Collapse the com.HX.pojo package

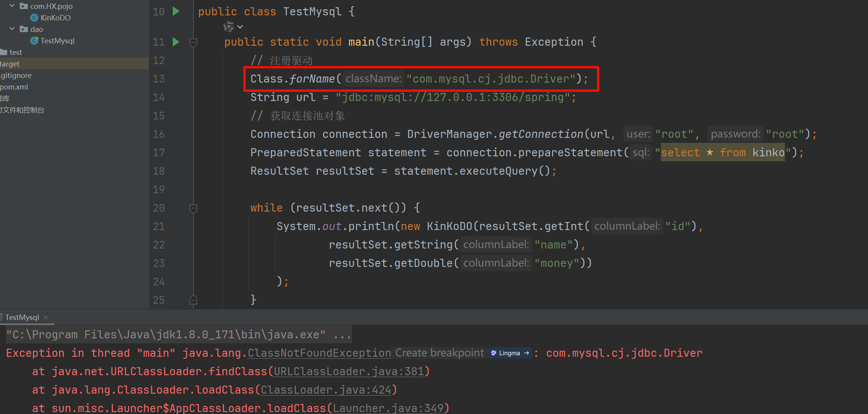[x=12, y=6]
